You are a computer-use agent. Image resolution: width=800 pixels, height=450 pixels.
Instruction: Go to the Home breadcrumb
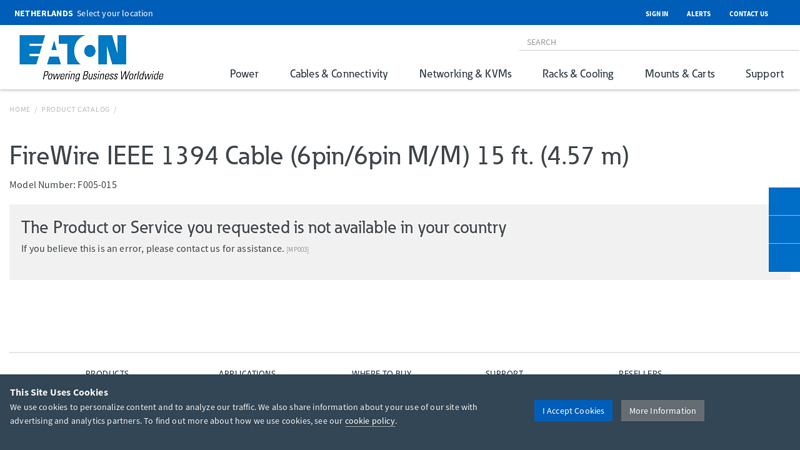(20, 109)
